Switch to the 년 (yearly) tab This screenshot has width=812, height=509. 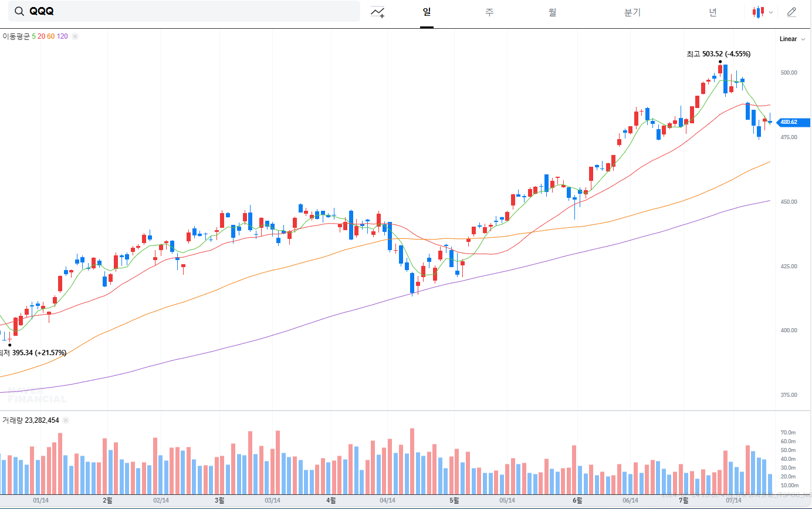tap(712, 12)
